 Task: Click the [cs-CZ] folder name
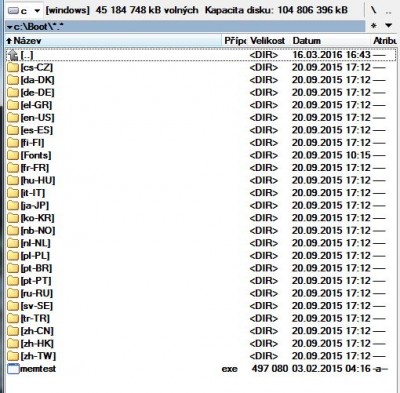[37, 67]
